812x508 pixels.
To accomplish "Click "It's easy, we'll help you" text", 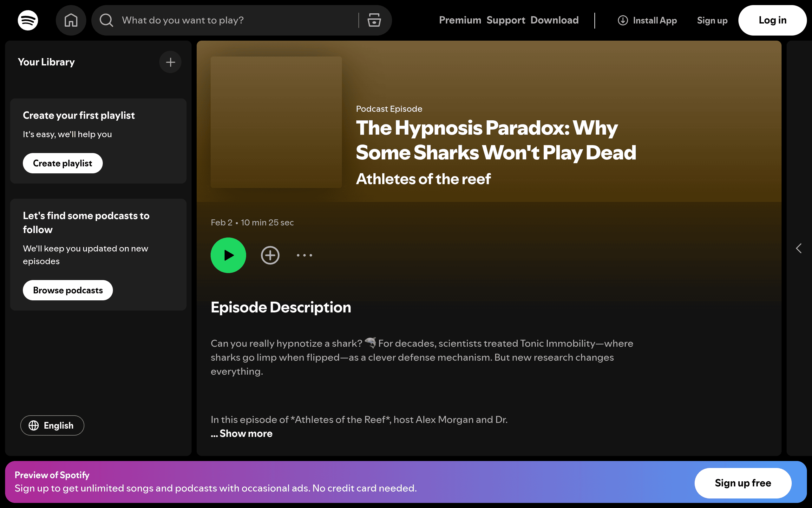I will pyautogui.click(x=68, y=134).
